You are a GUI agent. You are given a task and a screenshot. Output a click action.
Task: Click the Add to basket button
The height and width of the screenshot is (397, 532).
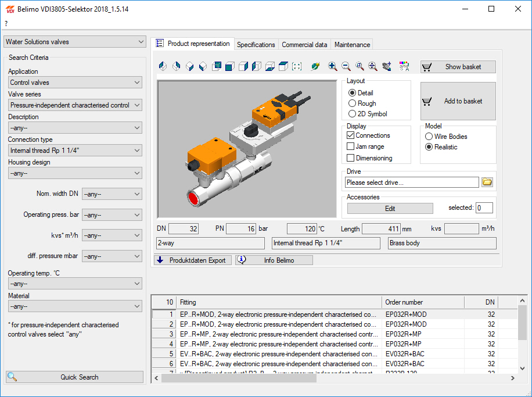point(458,101)
